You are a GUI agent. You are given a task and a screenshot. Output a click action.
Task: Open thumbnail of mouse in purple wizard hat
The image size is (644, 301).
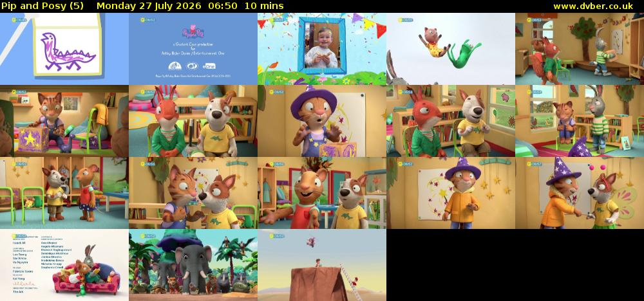[322, 121]
